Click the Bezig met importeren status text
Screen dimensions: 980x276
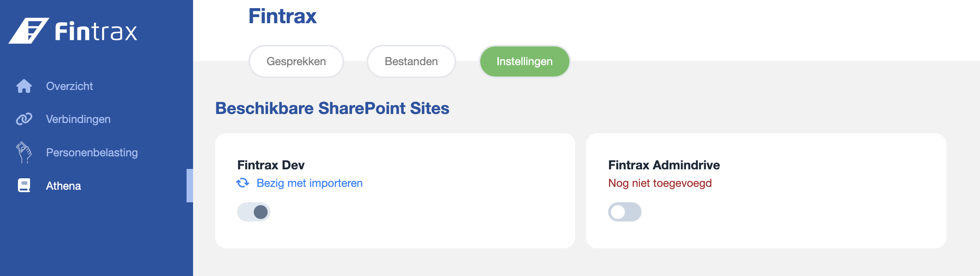tap(310, 183)
